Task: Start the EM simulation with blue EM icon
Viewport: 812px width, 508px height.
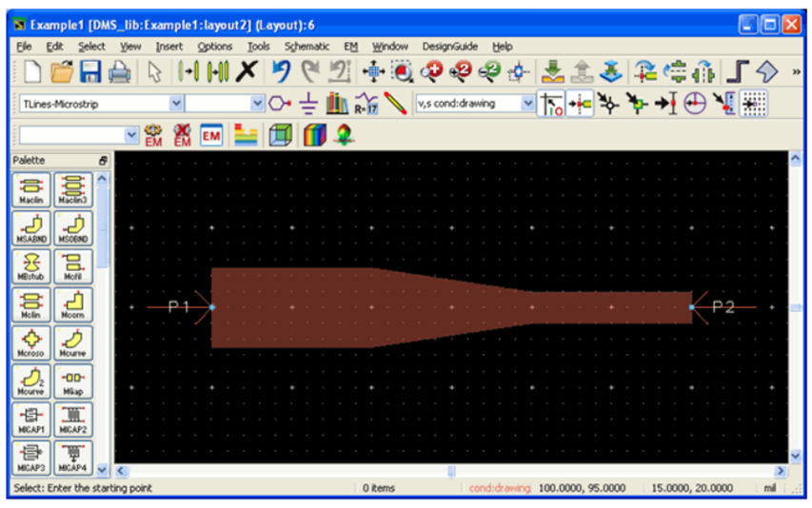Action: pyautogui.click(x=211, y=135)
